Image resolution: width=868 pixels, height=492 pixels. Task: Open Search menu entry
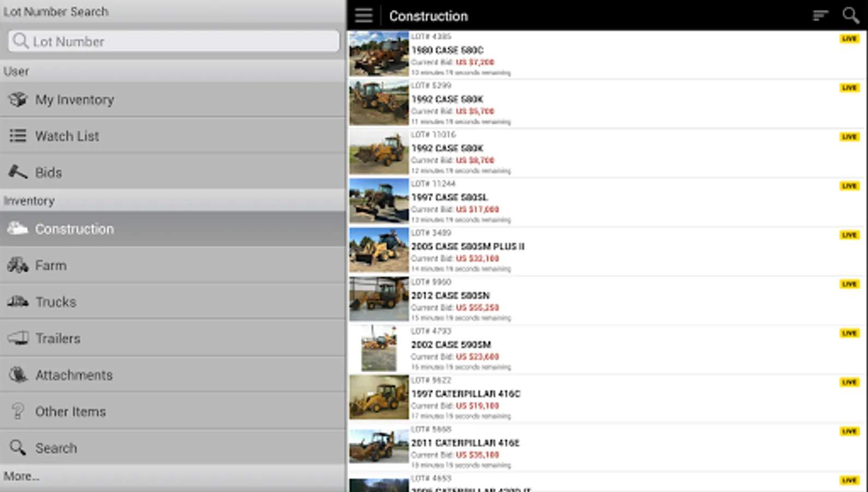click(x=173, y=447)
